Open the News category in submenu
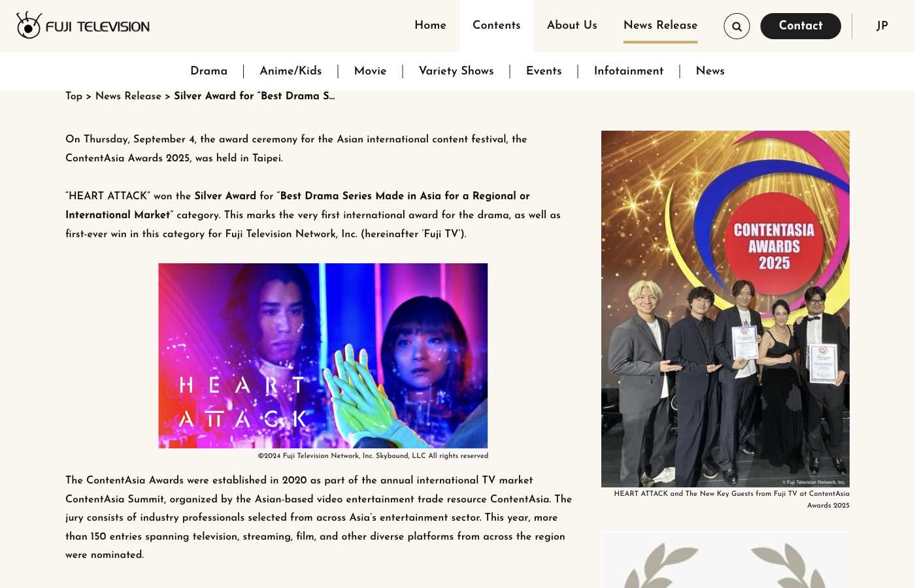This screenshot has width=915, height=588. 710,71
